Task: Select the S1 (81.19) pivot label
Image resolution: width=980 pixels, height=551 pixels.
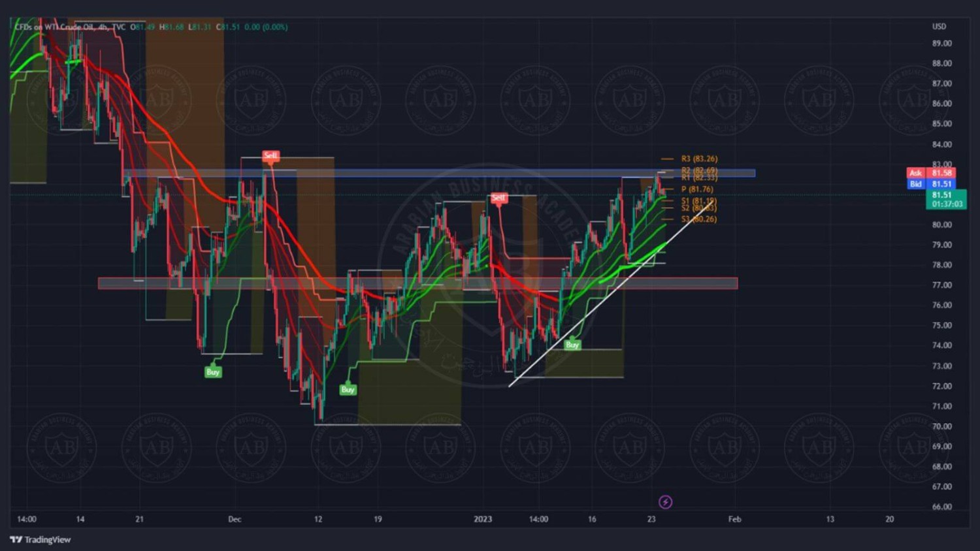Action: pyautogui.click(x=699, y=201)
